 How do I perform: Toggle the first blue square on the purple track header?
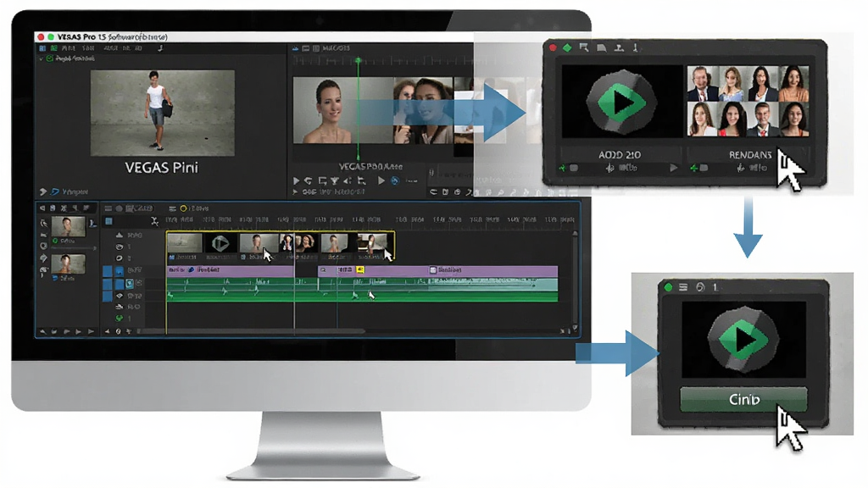pos(108,271)
